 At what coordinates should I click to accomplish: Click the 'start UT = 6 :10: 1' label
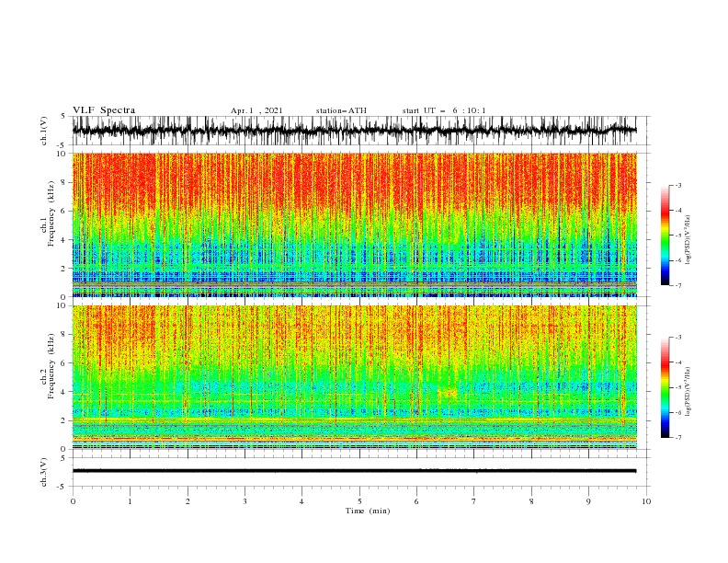[444, 110]
